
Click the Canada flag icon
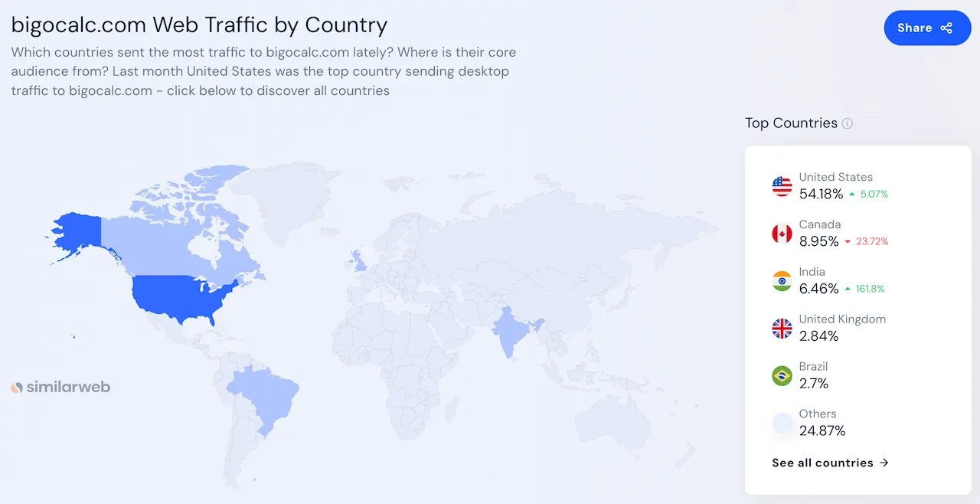point(782,234)
